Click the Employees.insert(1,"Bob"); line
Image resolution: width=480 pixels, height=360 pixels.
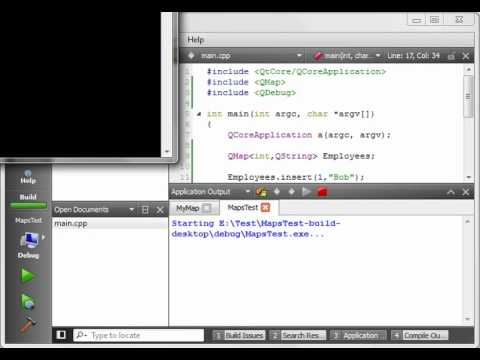coord(296,177)
